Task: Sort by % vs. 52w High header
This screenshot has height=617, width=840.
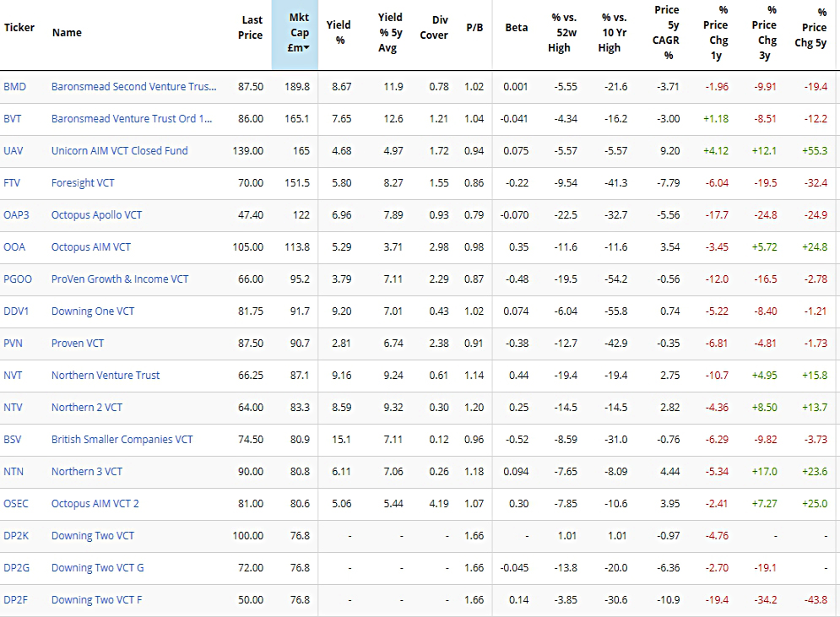Action: 562,33
